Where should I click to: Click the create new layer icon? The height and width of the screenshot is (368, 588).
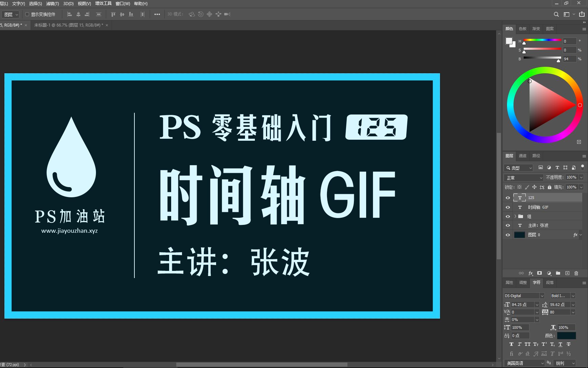(567, 273)
